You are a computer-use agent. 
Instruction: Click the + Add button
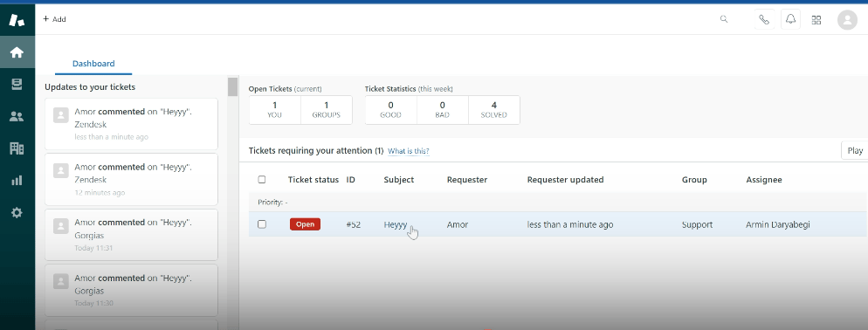tap(54, 19)
